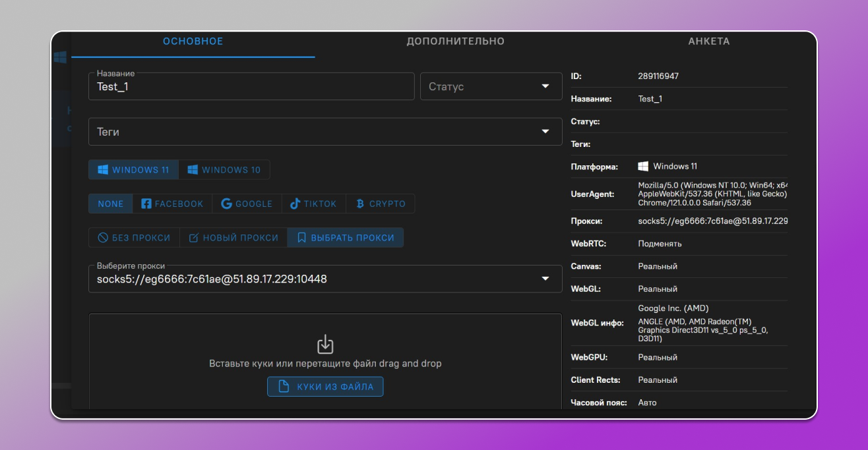Screen dimensions: 868x450
Task: Click the КУКИ ИЗ ФАЙЛА button
Action: [325, 387]
